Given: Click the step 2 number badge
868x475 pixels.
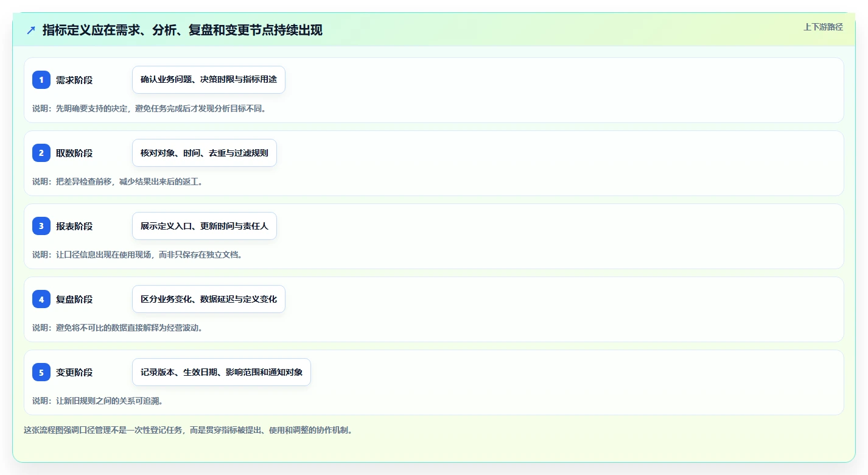Looking at the screenshot, I should (41, 153).
